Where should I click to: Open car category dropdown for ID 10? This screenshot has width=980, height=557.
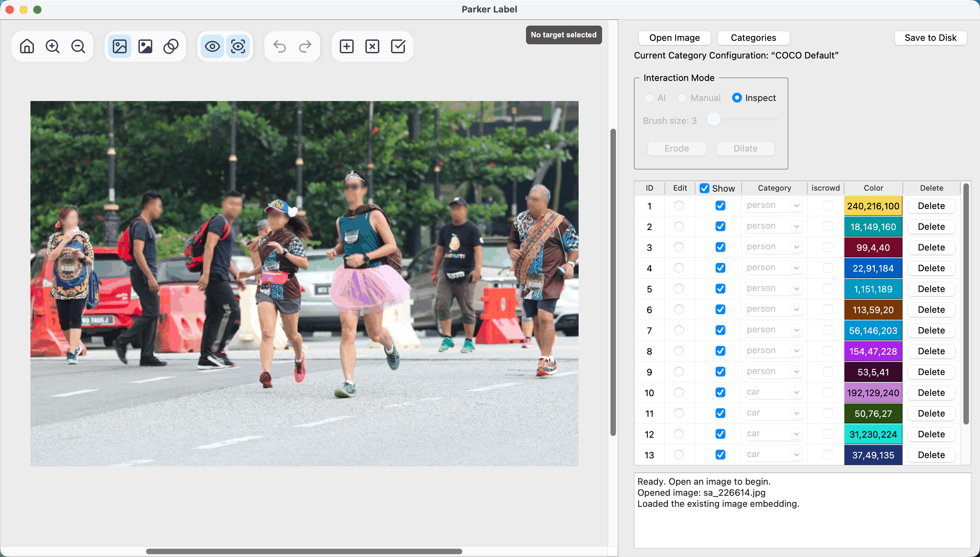tap(773, 393)
